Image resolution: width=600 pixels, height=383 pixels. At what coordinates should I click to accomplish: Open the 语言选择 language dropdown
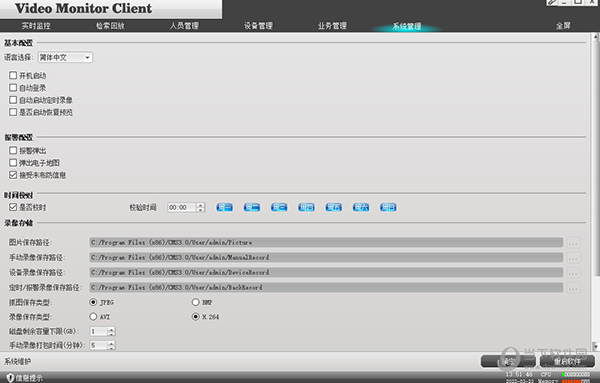click(65, 57)
